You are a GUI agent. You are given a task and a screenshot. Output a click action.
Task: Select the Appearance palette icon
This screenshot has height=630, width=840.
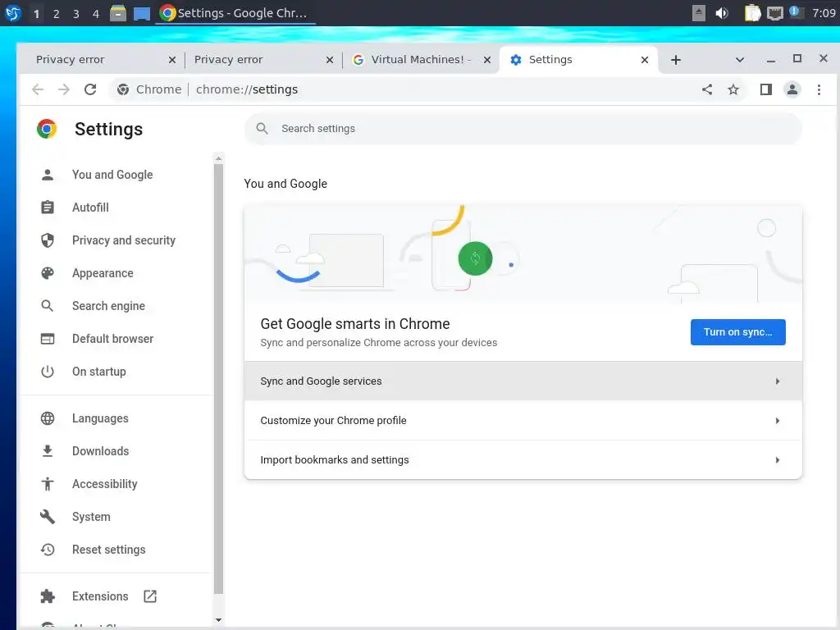click(47, 273)
